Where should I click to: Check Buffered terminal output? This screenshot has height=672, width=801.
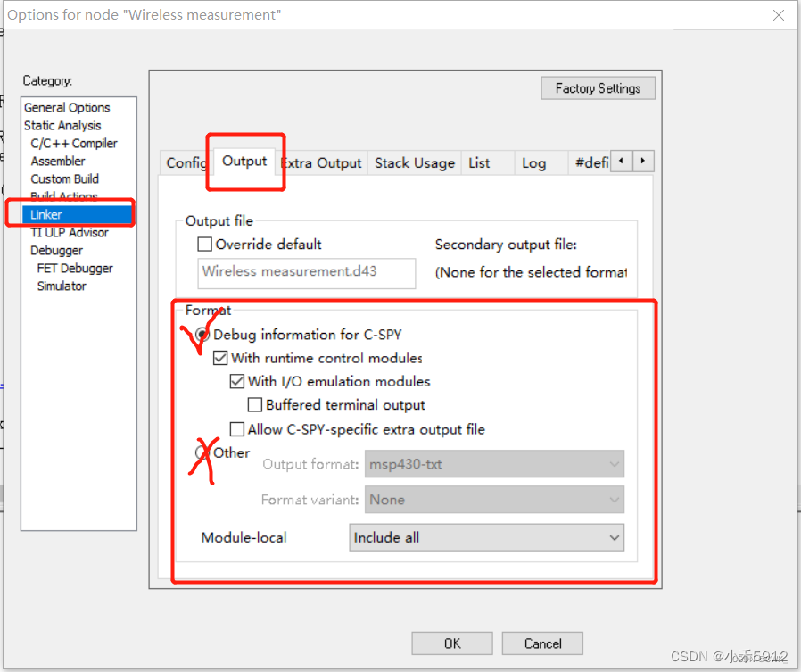coord(255,404)
